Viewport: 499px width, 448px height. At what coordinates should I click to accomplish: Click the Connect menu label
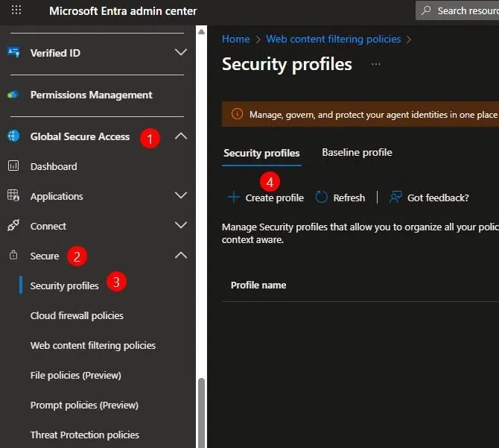coord(48,226)
